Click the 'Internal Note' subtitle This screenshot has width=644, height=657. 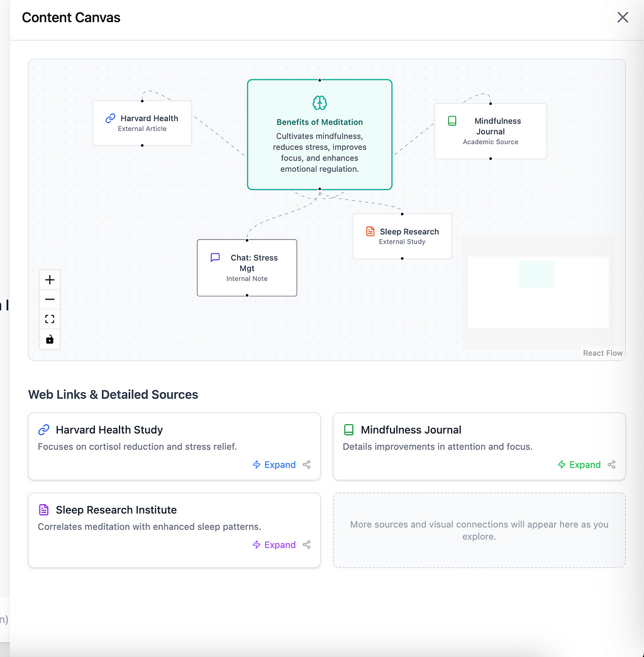pos(247,279)
